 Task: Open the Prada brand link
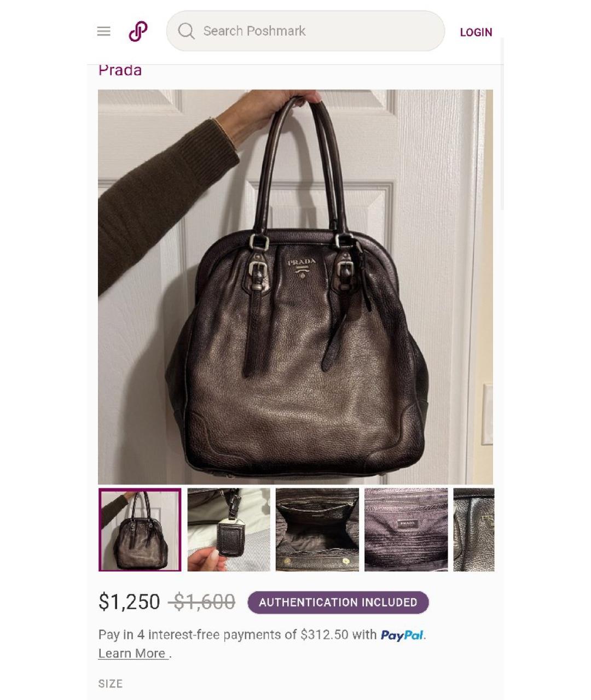click(x=120, y=71)
